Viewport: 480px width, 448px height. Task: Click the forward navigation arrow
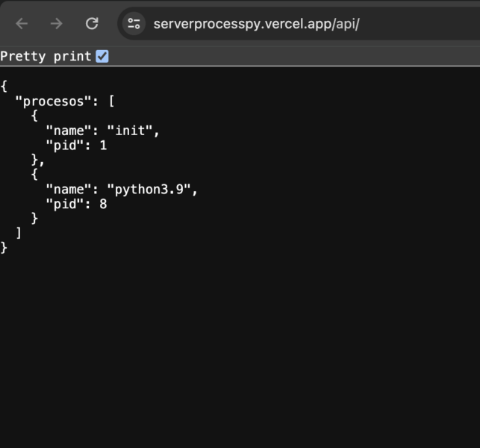pos(56,24)
